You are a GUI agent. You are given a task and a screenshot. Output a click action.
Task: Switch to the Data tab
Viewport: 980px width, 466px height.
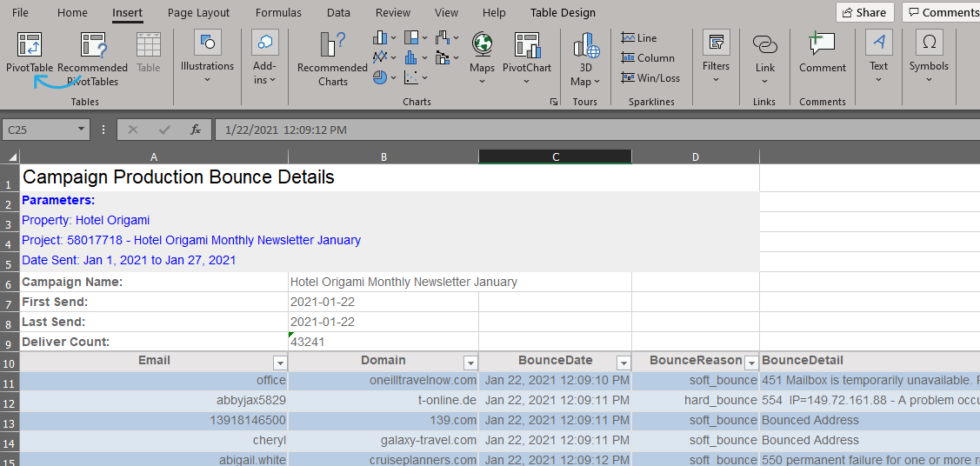(339, 12)
